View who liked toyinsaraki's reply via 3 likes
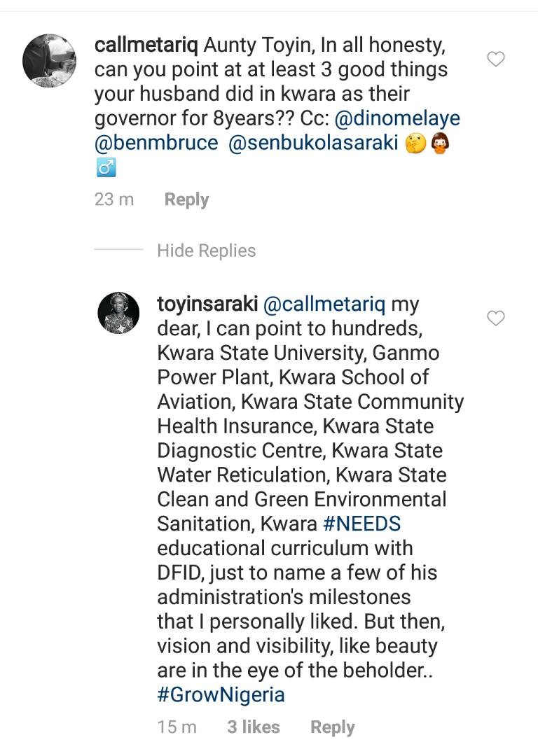This screenshot has width=538, height=756. tap(253, 727)
